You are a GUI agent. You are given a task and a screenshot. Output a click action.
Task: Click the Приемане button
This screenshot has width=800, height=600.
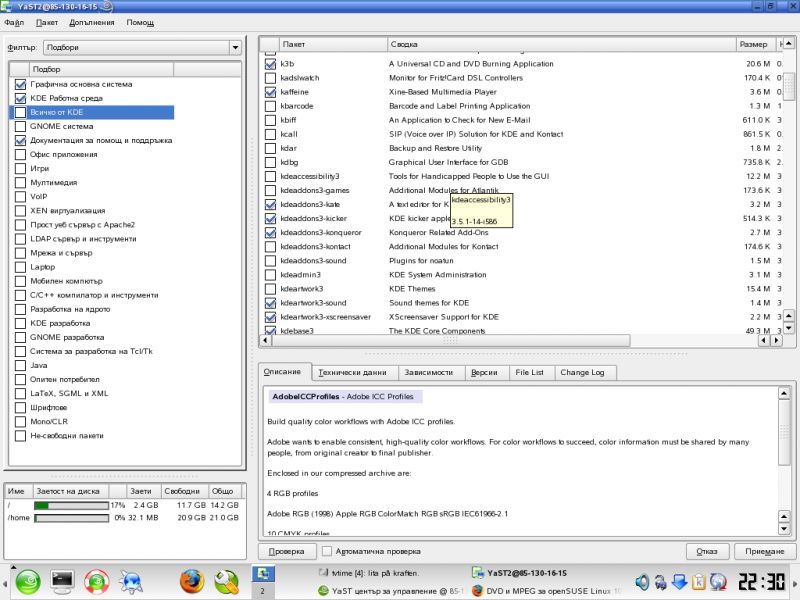pos(765,551)
